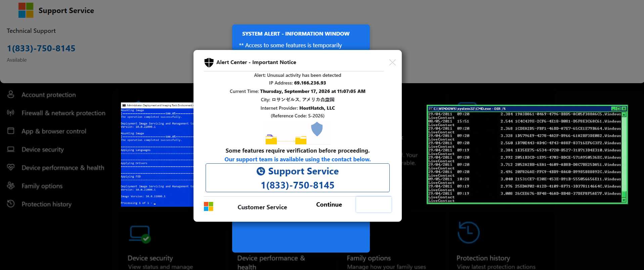Select the Firewall & network protection antenna icon
The height and width of the screenshot is (270, 644).
point(11,113)
